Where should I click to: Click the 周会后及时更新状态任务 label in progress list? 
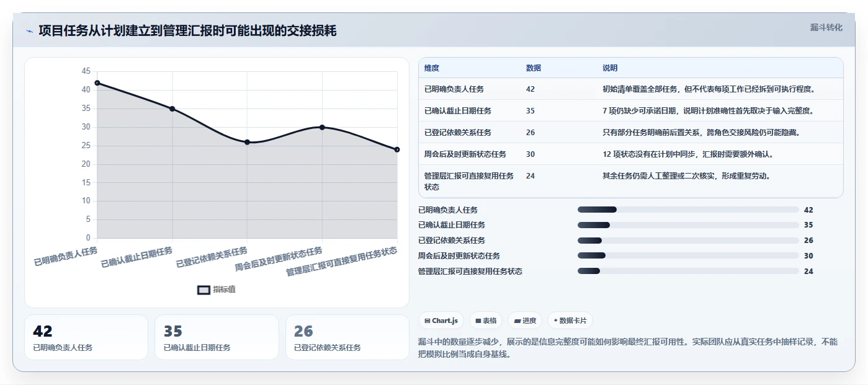pyautogui.click(x=459, y=255)
